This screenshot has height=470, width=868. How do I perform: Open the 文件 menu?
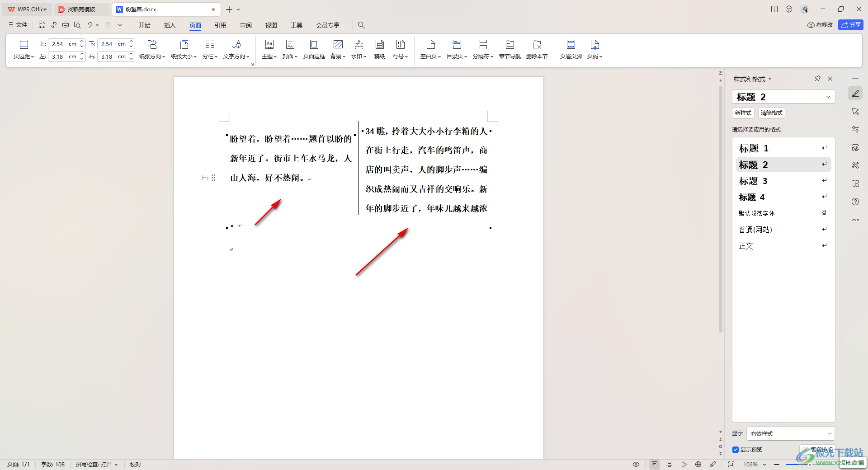point(18,25)
